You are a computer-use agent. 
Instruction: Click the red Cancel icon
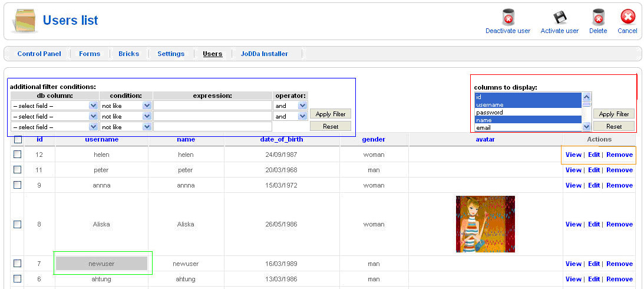point(628,18)
